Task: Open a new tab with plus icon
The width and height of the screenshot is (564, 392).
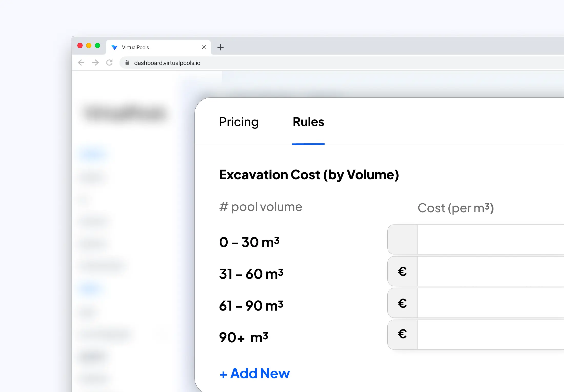Action: pos(220,47)
